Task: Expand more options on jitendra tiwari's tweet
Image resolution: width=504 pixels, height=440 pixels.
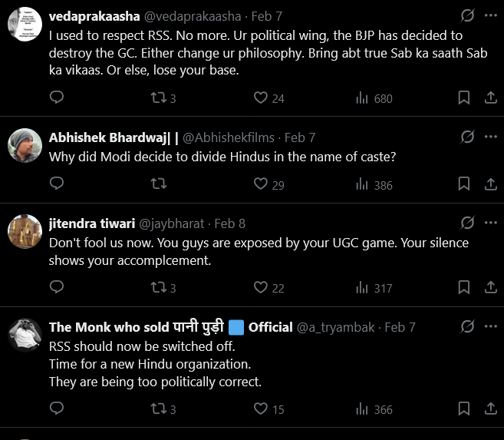Action: (x=491, y=223)
